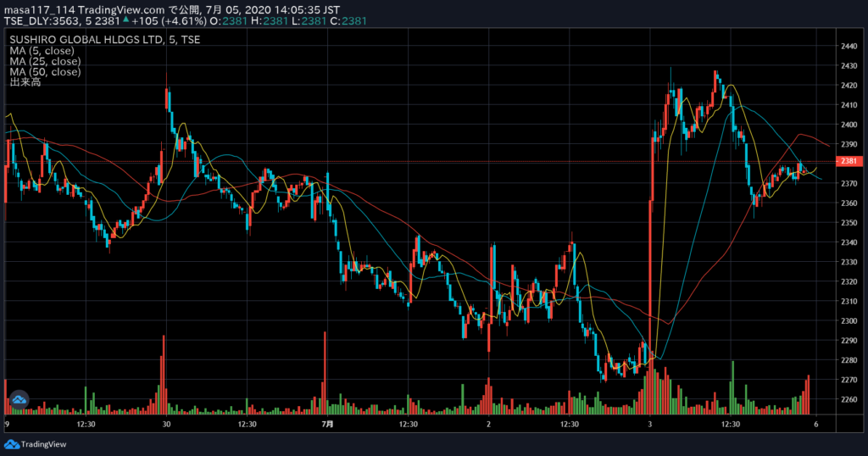This screenshot has width=868, height=456.
Task: Select the MA (25, close) indicator label
Action: 45,61
